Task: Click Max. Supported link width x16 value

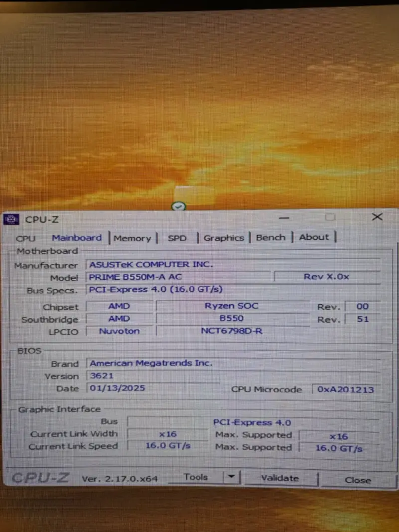Action: click(x=339, y=436)
